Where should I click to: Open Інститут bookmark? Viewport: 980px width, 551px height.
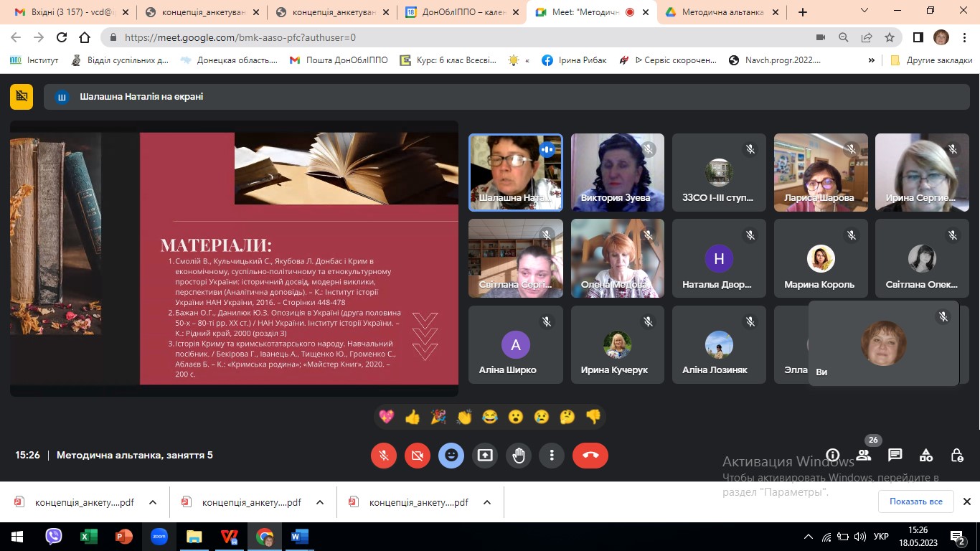[x=34, y=60]
